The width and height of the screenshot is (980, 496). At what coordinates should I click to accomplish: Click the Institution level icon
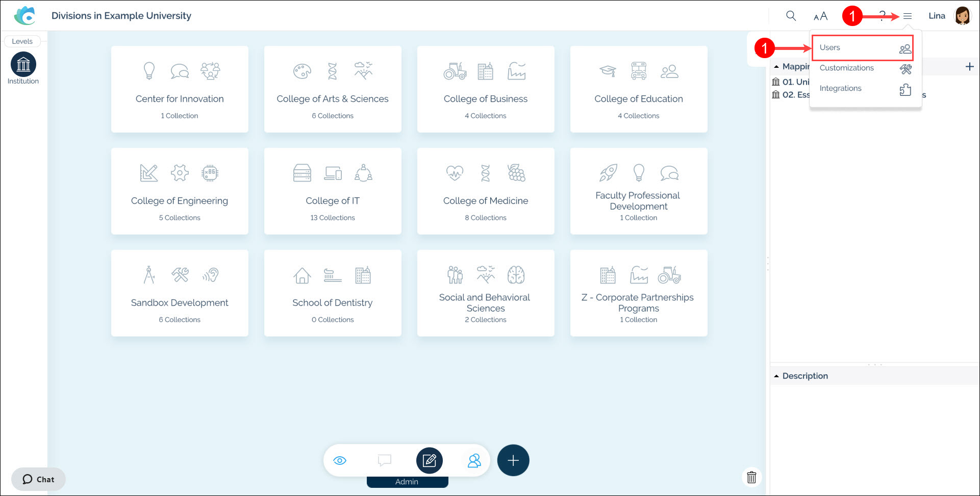[23, 65]
